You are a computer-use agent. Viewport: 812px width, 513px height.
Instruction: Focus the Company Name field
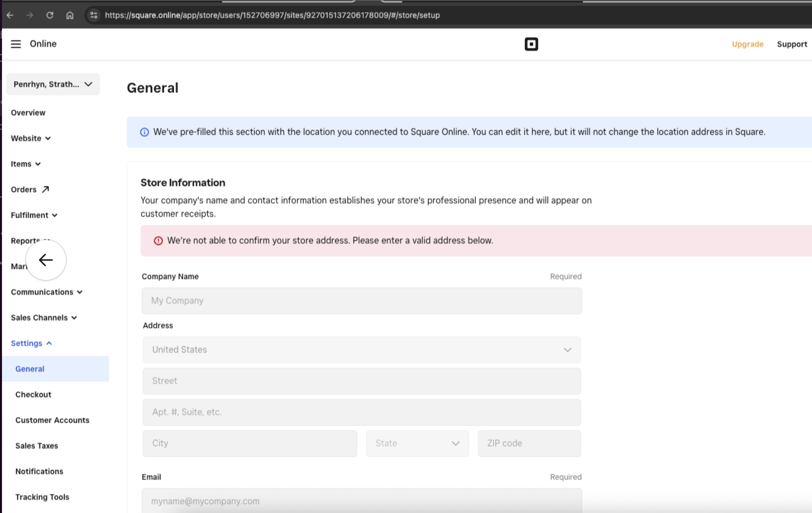(x=362, y=301)
